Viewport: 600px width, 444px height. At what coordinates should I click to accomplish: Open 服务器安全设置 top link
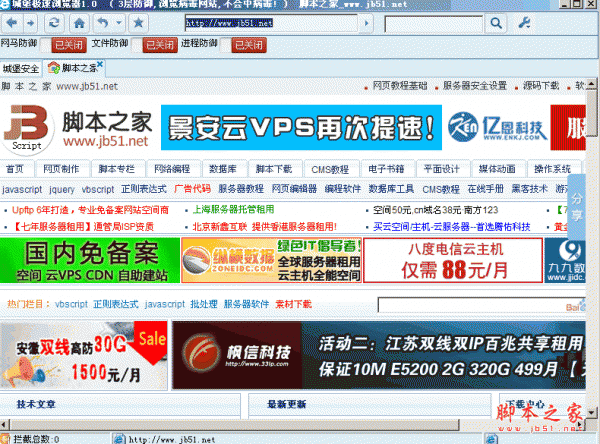coord(474,86)
